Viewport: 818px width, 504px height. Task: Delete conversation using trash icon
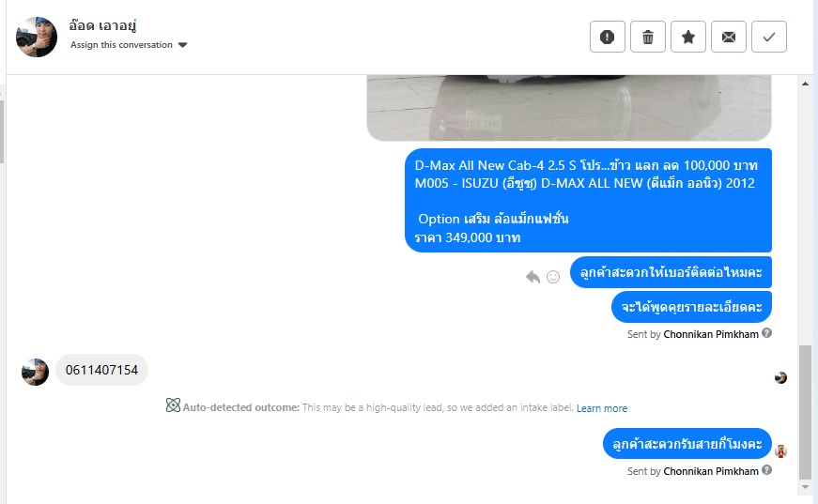point(647,37)
